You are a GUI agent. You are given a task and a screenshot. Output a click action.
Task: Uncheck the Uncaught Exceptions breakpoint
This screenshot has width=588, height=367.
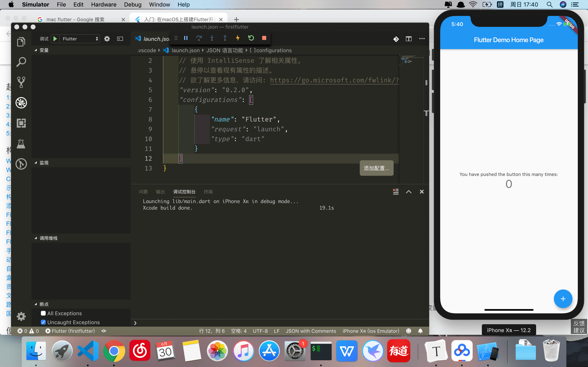pos(43,322)
